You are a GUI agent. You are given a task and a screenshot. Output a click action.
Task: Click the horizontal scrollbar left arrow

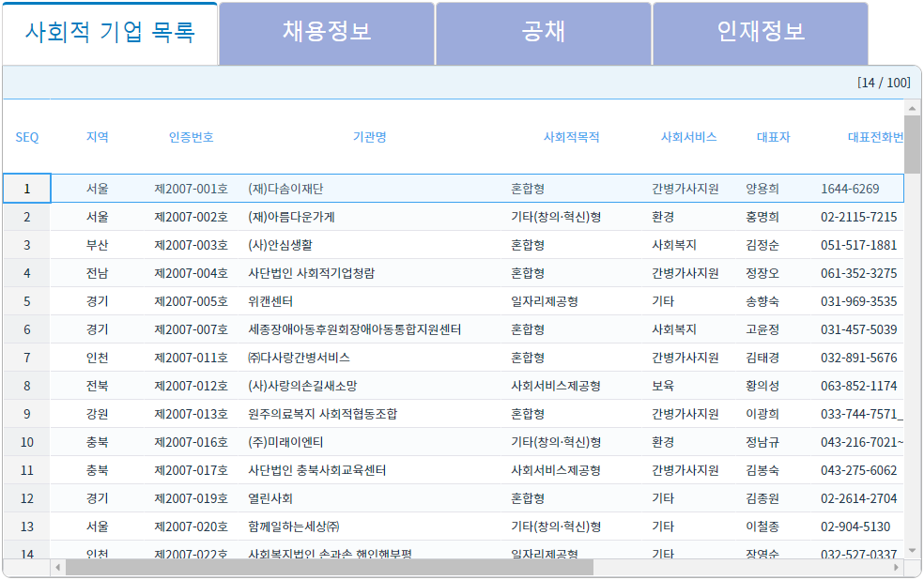coord(58,568)
